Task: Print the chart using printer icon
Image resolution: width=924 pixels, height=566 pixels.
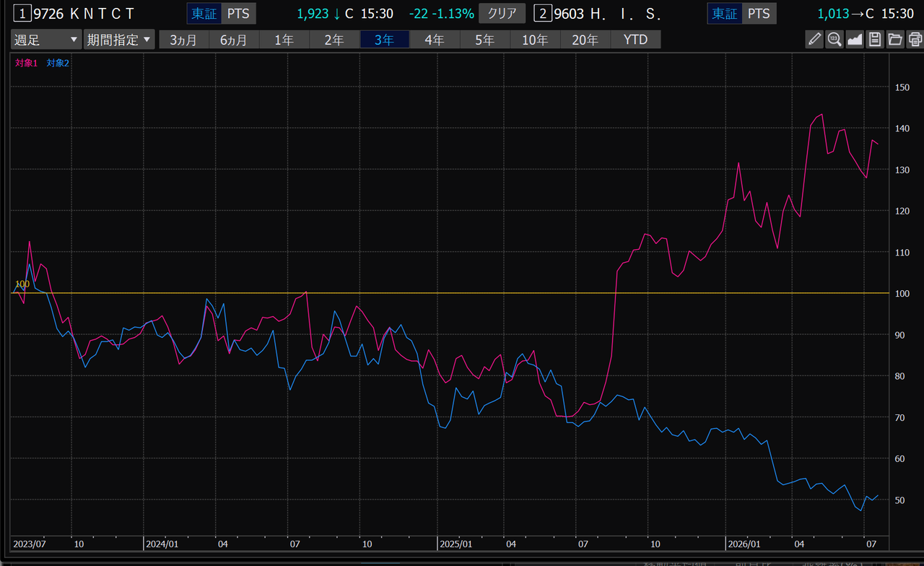Action: [x=914, y=40]
